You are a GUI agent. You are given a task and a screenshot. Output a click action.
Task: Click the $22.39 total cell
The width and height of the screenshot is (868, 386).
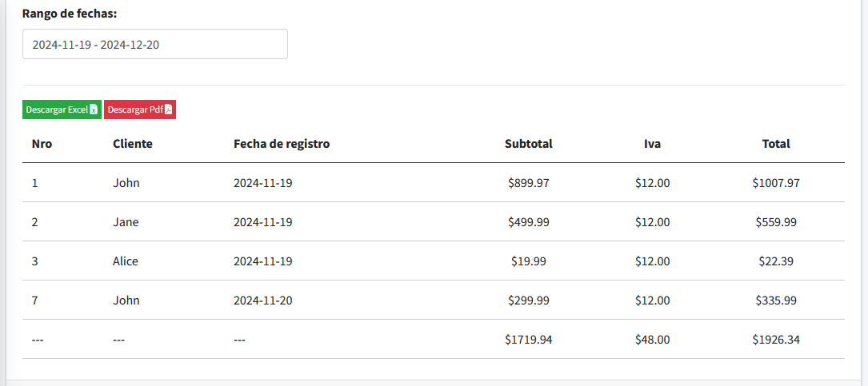[x=776, y=261]
